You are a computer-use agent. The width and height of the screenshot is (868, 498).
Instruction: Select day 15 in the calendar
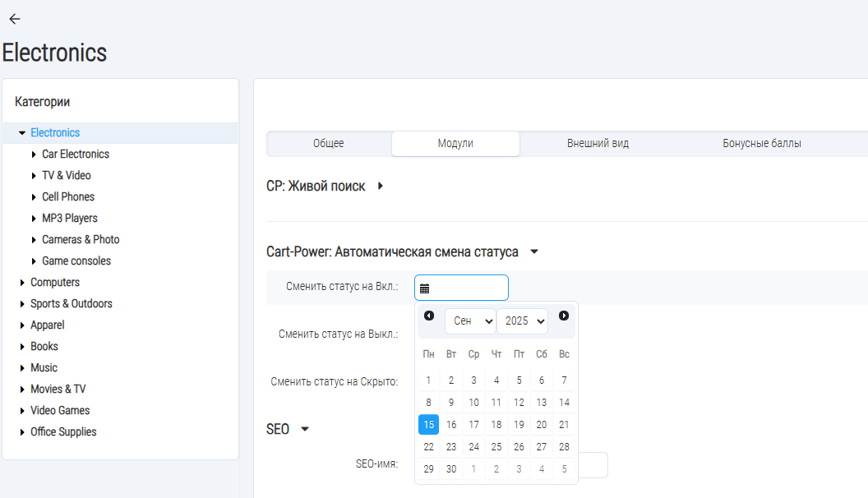click(x=428, y=425)
